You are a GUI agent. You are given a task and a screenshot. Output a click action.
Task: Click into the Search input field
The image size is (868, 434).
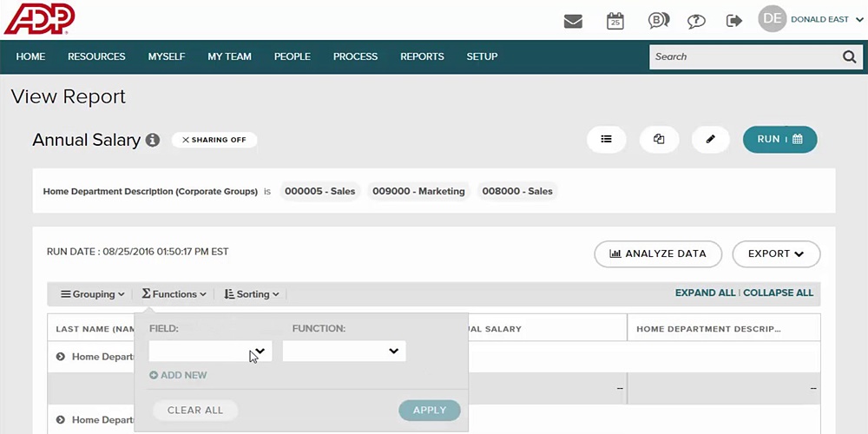[x=742, y=57]
